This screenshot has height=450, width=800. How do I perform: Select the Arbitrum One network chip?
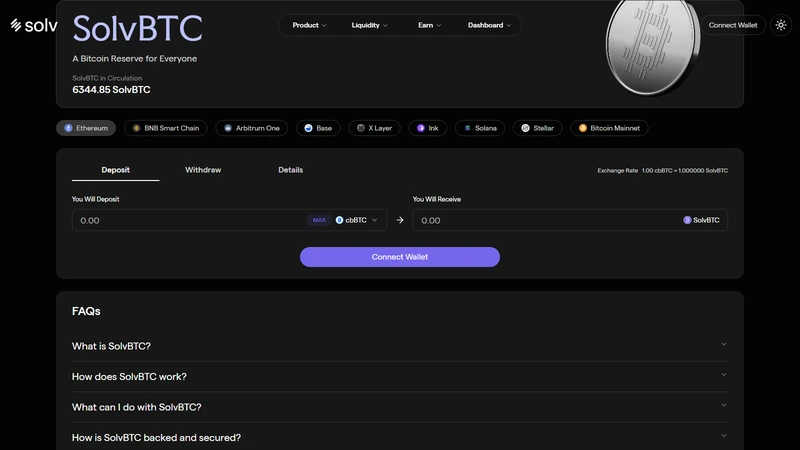coord(252,128)
